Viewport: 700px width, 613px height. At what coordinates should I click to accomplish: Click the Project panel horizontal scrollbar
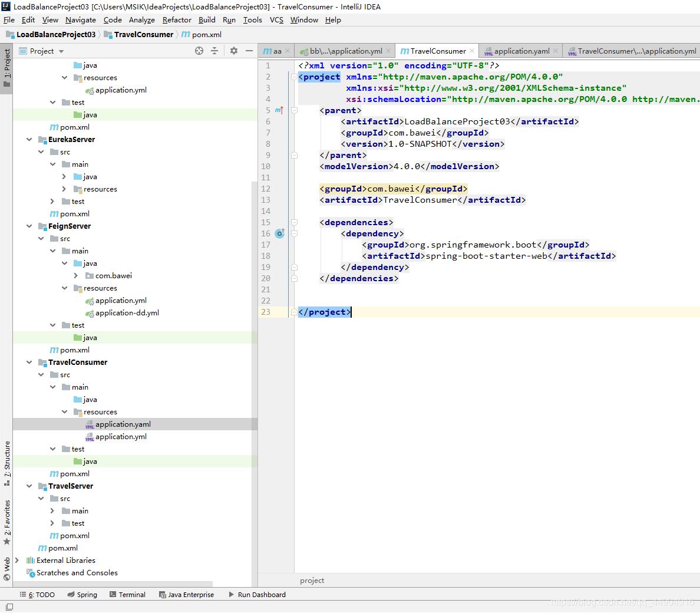point(113,584)
